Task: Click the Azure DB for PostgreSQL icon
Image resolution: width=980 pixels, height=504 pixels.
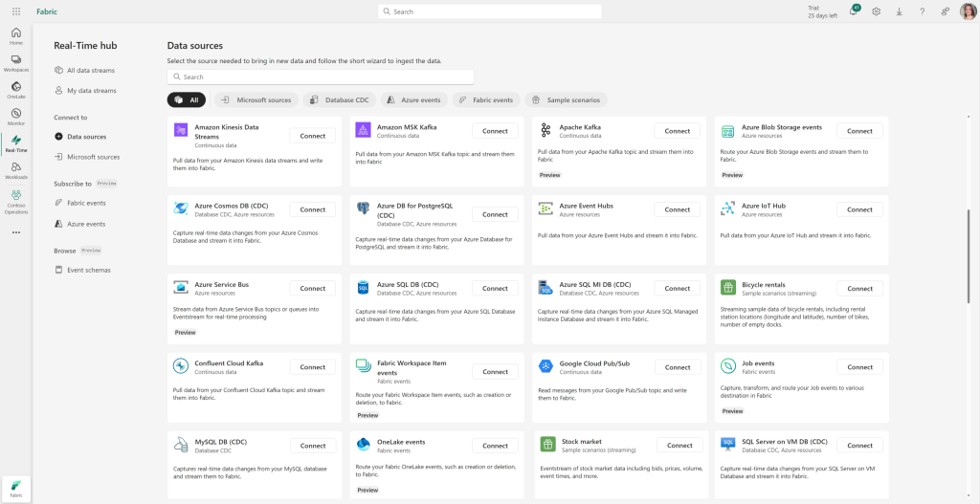Action: point(363,208)
